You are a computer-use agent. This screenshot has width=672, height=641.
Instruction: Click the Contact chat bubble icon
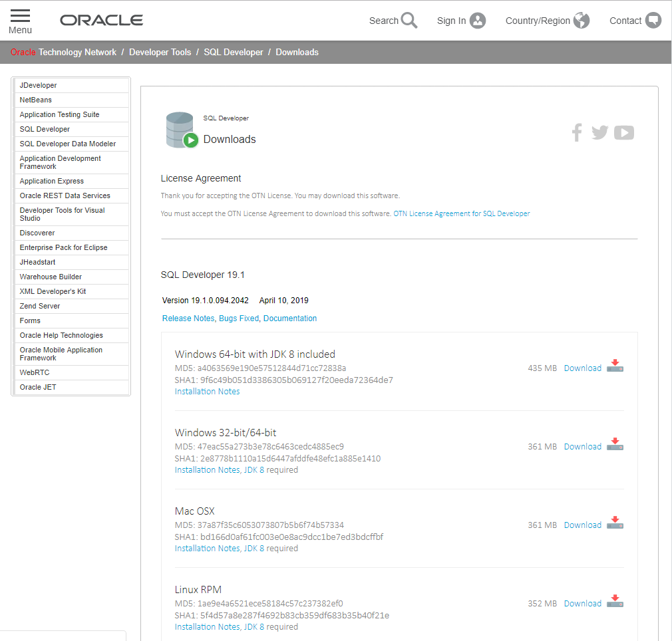[x=653, y=20]
